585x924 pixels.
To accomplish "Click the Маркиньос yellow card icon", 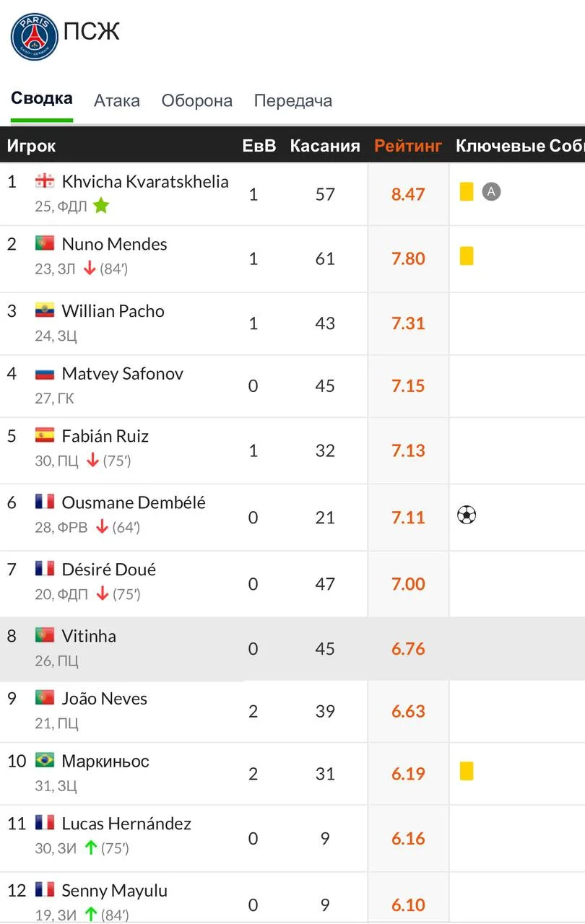I will (467, 770).
